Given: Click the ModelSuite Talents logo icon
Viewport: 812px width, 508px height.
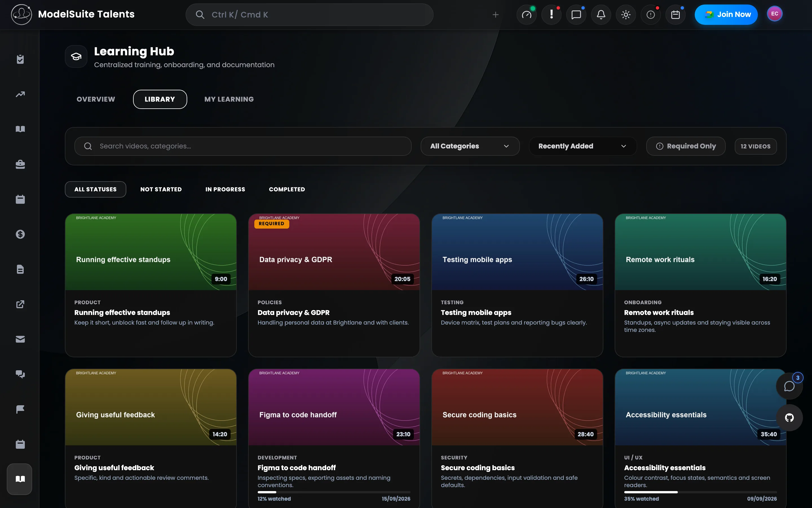Looking at the screenshot, I should [21, 14].
